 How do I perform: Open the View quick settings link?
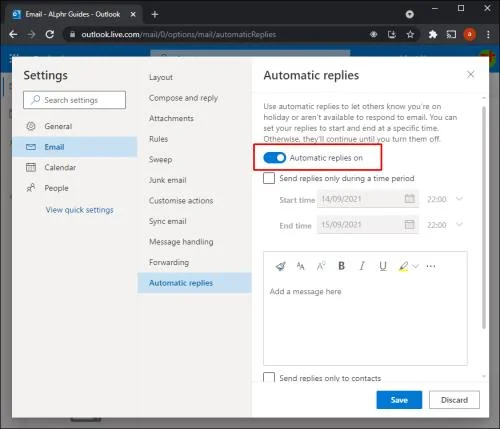[x=79, y=210]
